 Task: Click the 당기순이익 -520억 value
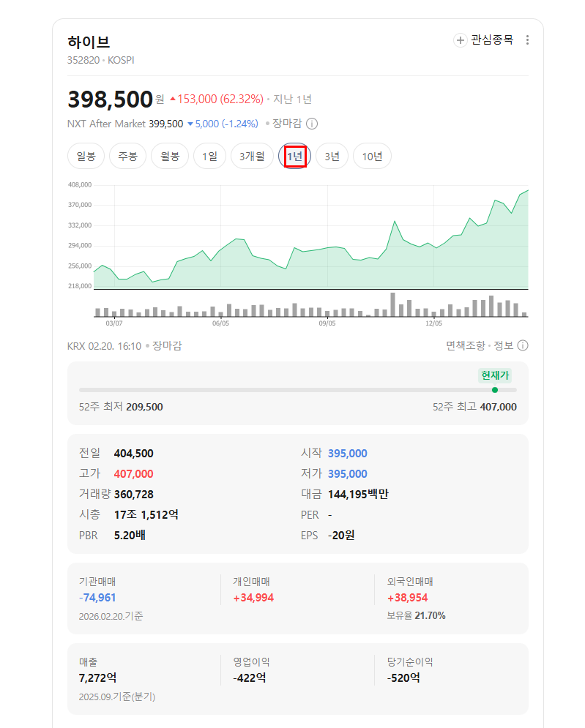point(403,678)
